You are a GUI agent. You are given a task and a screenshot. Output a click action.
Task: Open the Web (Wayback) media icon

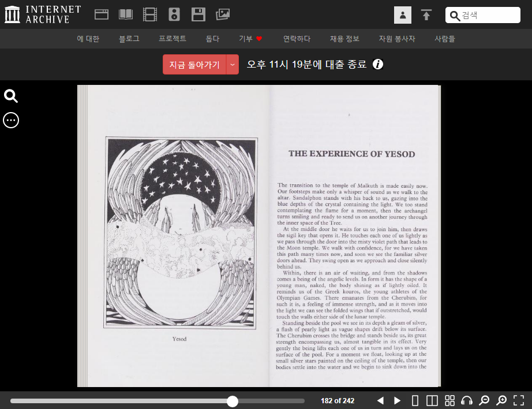click(x=102, y=14)
